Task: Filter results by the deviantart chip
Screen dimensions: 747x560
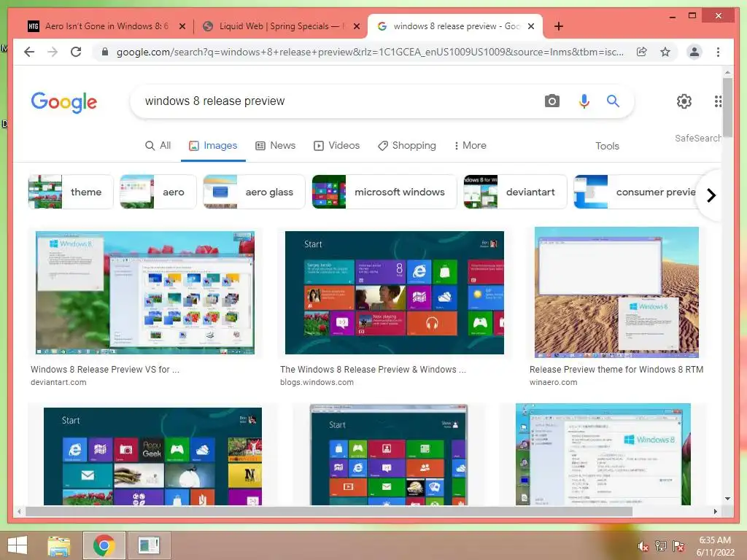Action: 515,192
